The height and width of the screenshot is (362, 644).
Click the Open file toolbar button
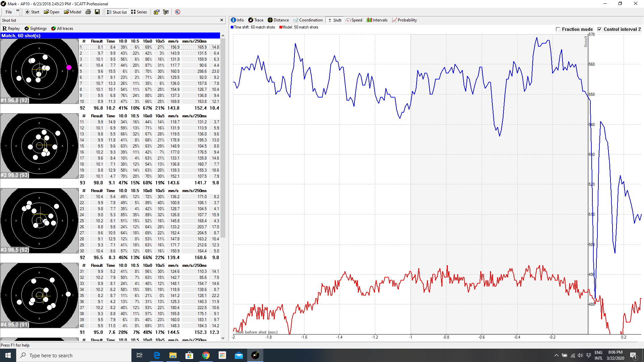coord(52,12)
